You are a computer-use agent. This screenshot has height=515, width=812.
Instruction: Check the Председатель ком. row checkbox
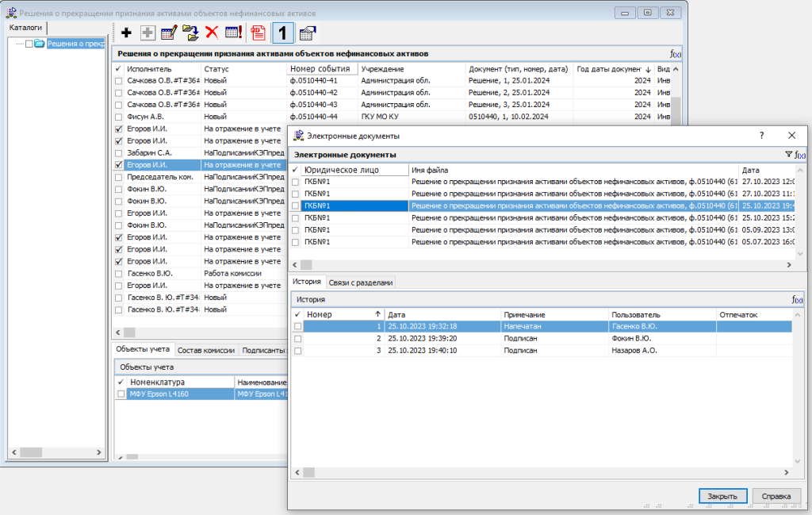pos(119,177)
